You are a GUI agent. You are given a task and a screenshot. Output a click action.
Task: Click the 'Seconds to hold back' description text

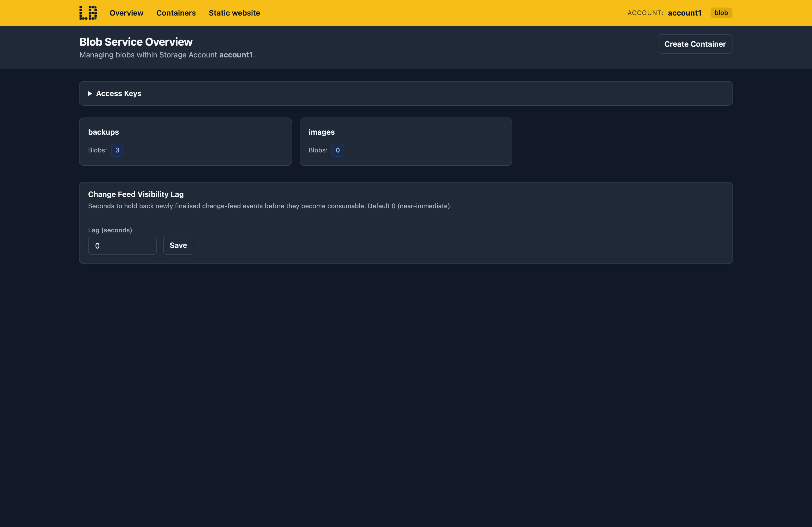pyautogui.click(x=270, y=206)
